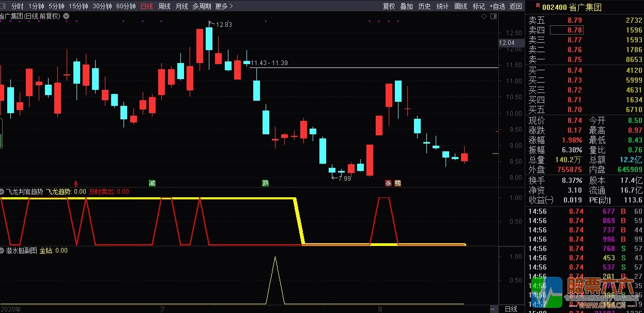This screenshot has height=313, width=644.
Task: Click the green '跌' event marker
Action: [x=266, y=183]
